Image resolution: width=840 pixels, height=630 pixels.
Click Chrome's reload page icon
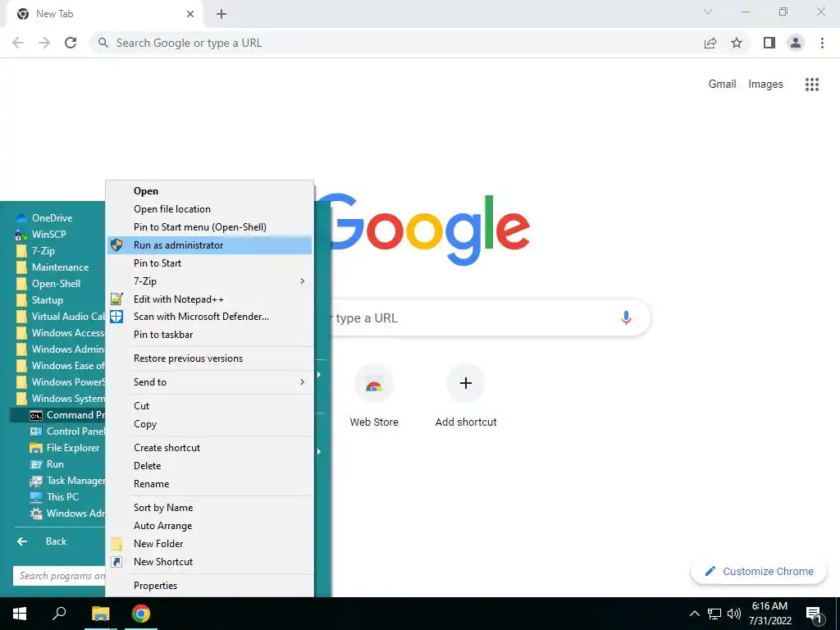(x=71, y=43)
